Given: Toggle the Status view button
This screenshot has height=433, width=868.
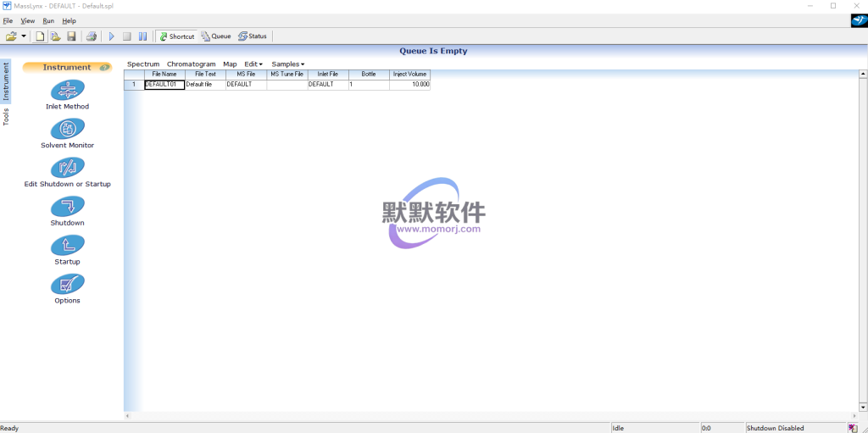Looking at the screenshot, I should click(253, 36).
